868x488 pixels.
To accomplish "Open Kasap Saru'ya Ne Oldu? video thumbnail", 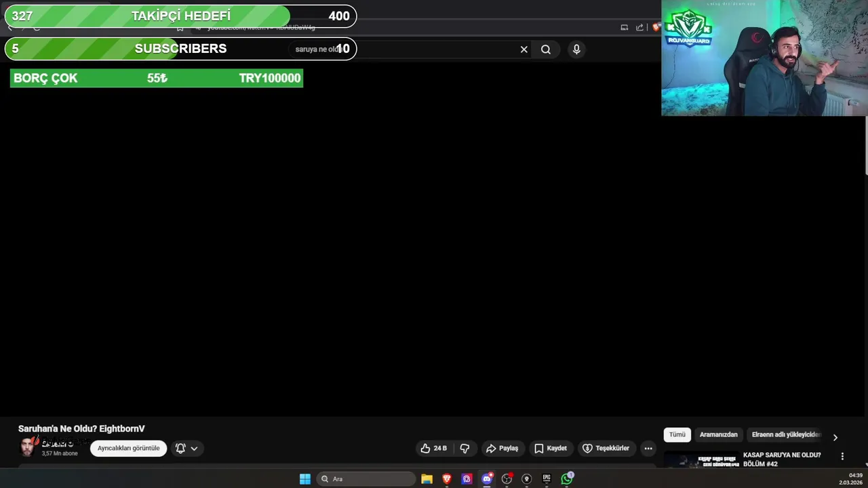I will [x=701, y=460].
